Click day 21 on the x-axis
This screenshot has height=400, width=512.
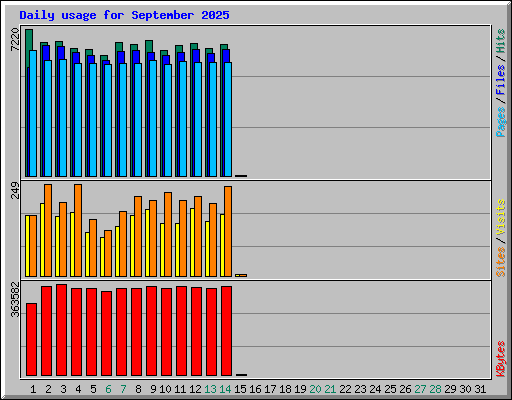(x=330, y=389)
